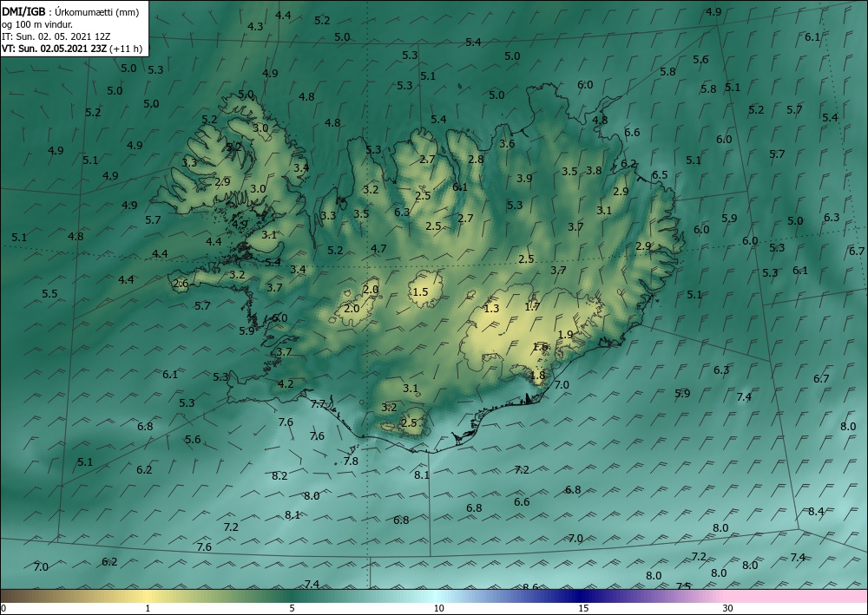Click the 1.5 value on the central glacier
The height and width of the screenshot is (615, 868).
point(421,292)
